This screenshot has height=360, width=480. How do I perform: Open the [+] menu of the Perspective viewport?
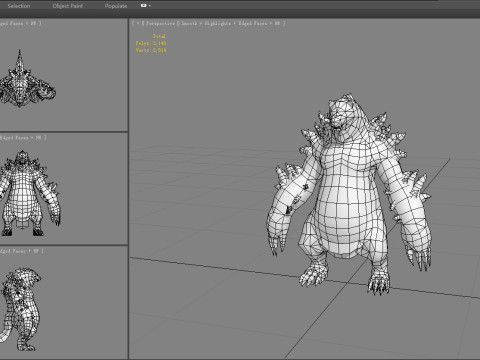coord(138,23)
